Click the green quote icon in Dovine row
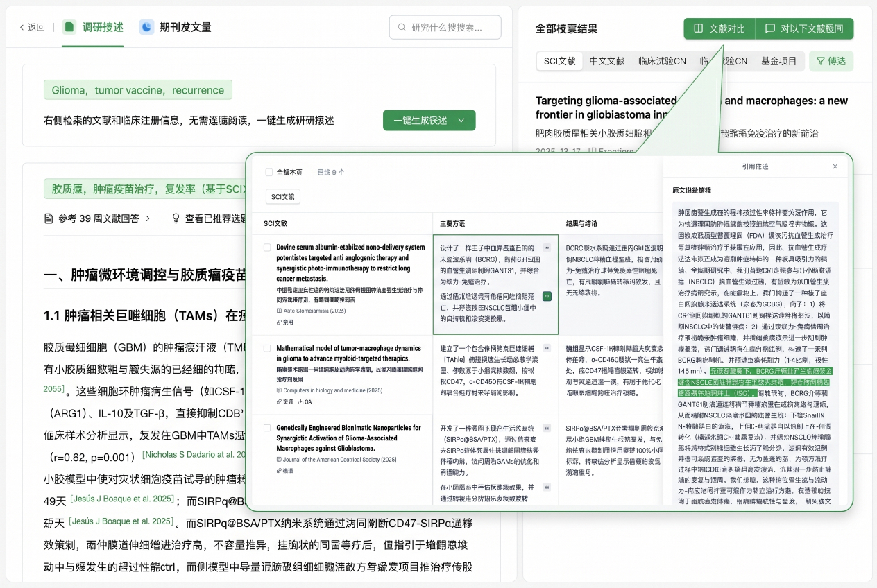The height and width of the screenshot is (588, 877). [x=547, y=296]
